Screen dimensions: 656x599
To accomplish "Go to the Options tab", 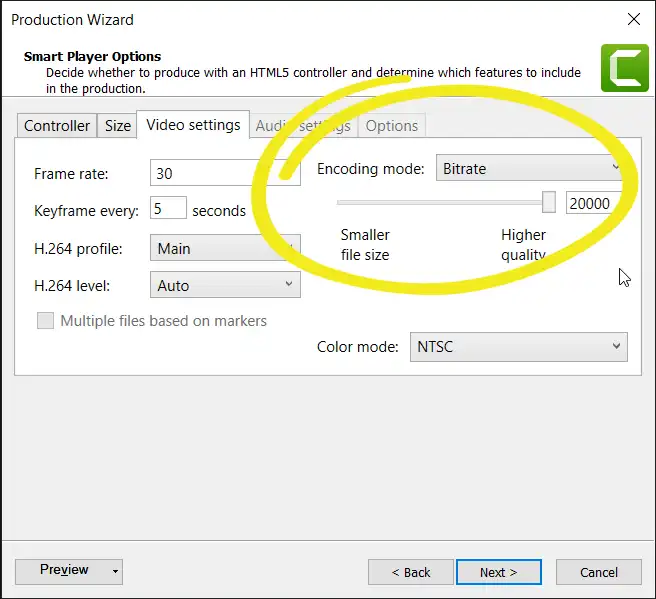I will [x=391, y=126].
